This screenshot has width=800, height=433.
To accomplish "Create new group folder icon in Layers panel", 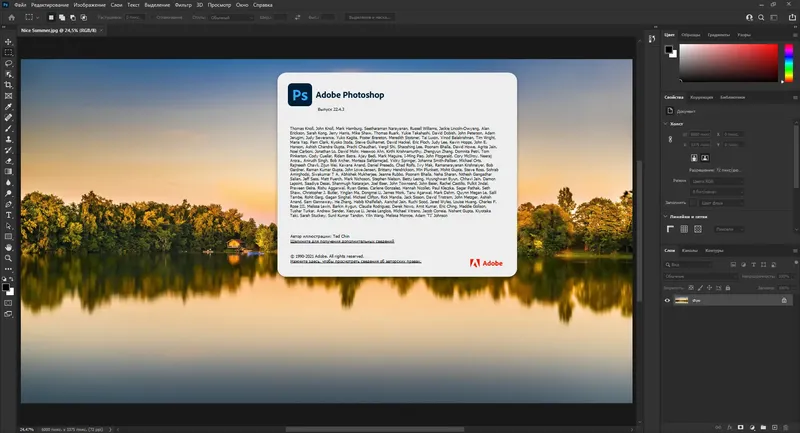I will [x=763, y=427].
